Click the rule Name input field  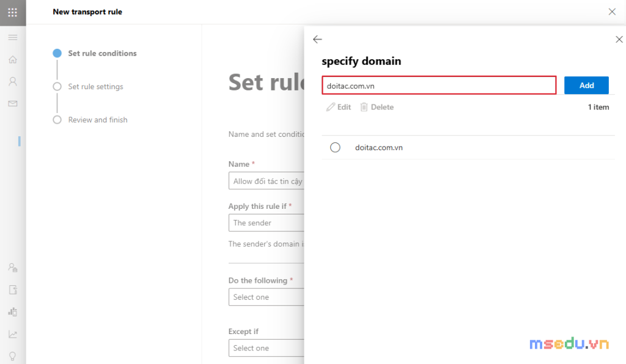pos(267,181)
